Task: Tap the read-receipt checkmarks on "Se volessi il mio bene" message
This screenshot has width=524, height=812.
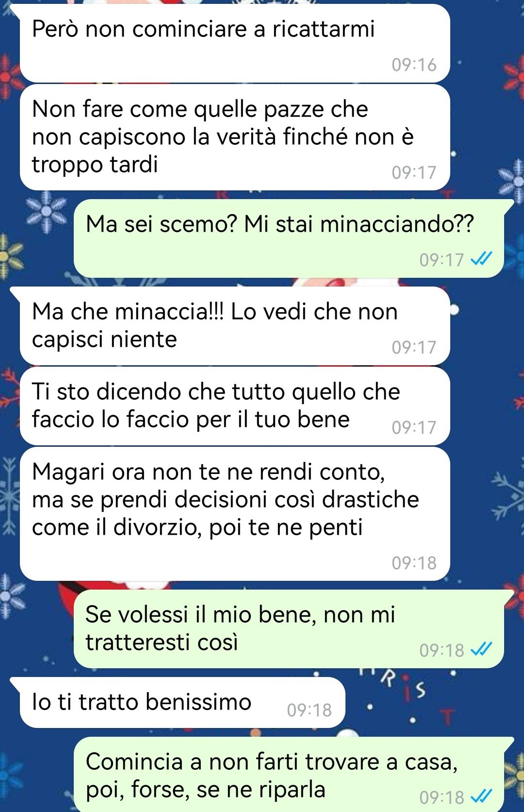Action: 482,649
